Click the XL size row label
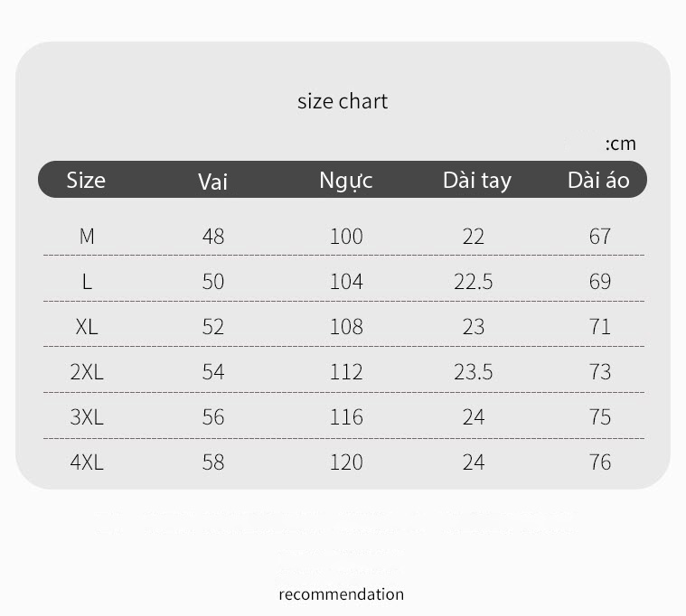The height and width of the screenshot is (616, 686). (87, 327)
